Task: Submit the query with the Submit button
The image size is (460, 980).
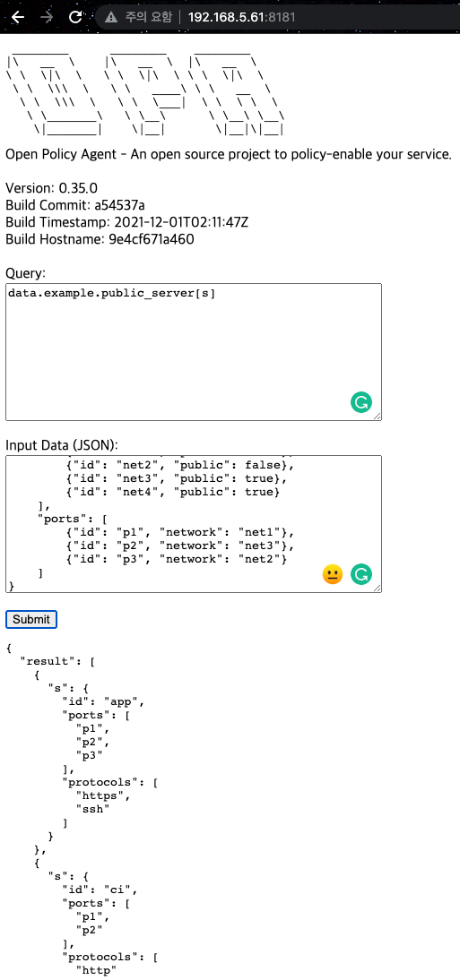Action: coord(31,619)
